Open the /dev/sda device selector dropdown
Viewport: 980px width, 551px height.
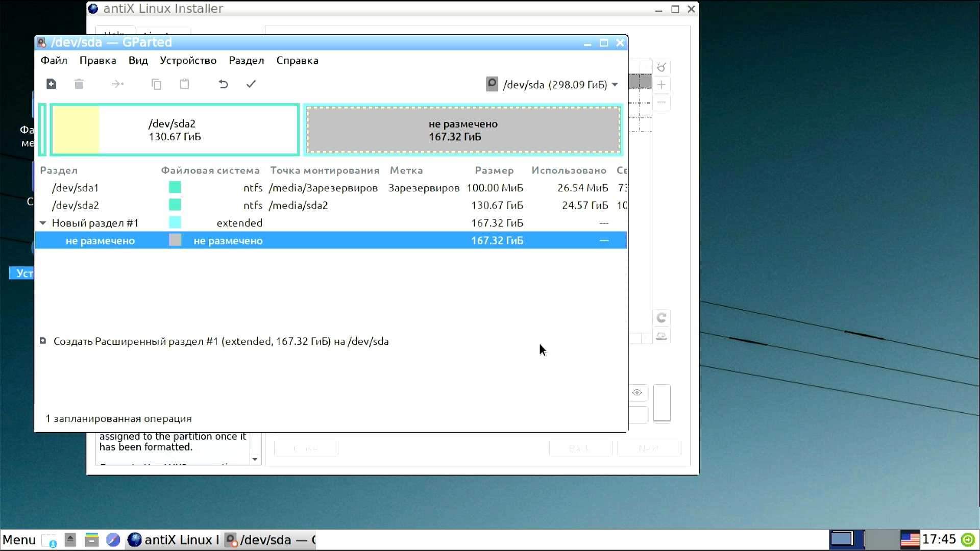click(553, 85)
